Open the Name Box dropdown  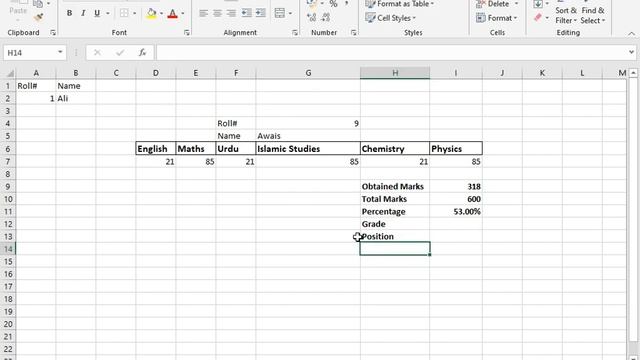tap(60, 52)
